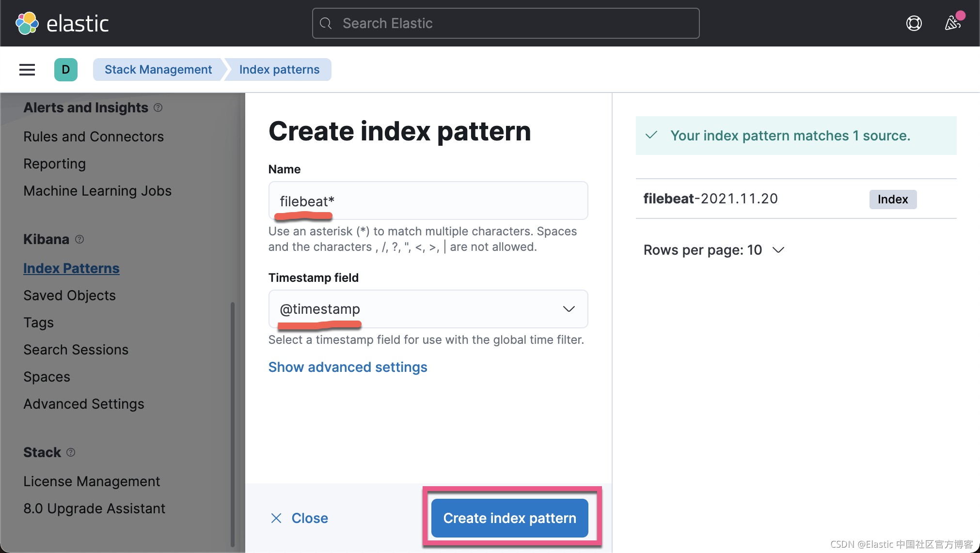The width and height of the screenshot is (980, 553).
Task: Show advanced settings
Action: pyautogui.click(x=348, y=367)
